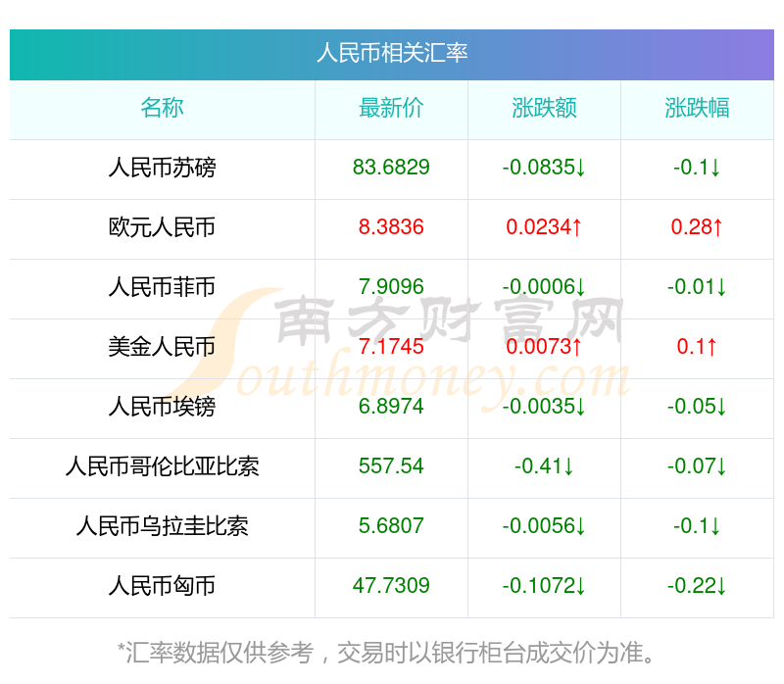Click the 最新价 column header
784x684 pixels.
tap(391, 108)
